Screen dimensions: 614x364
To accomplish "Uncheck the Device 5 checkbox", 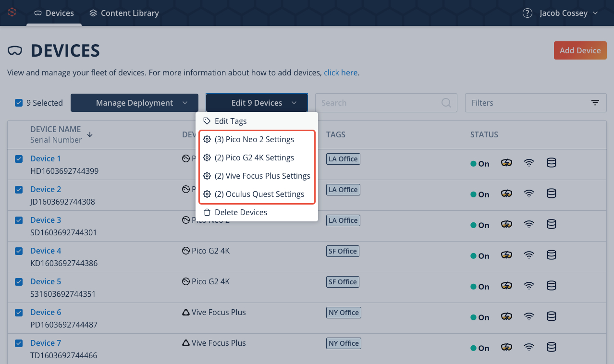I will [19, 282].
